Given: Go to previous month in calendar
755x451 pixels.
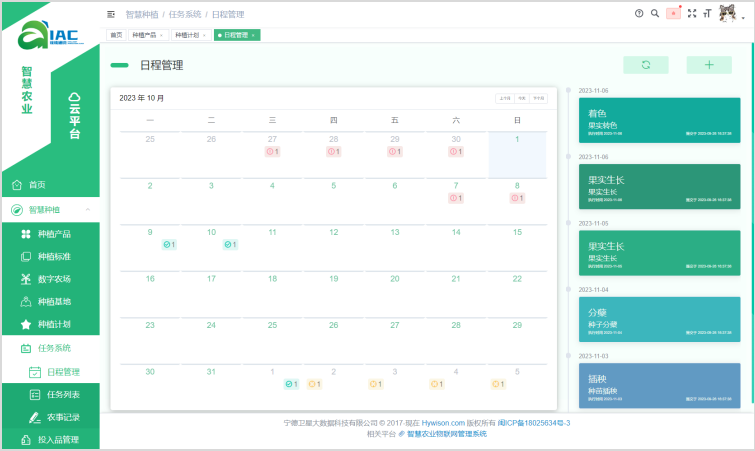Looking at the screenshot, I should click(x=503, y=98).
